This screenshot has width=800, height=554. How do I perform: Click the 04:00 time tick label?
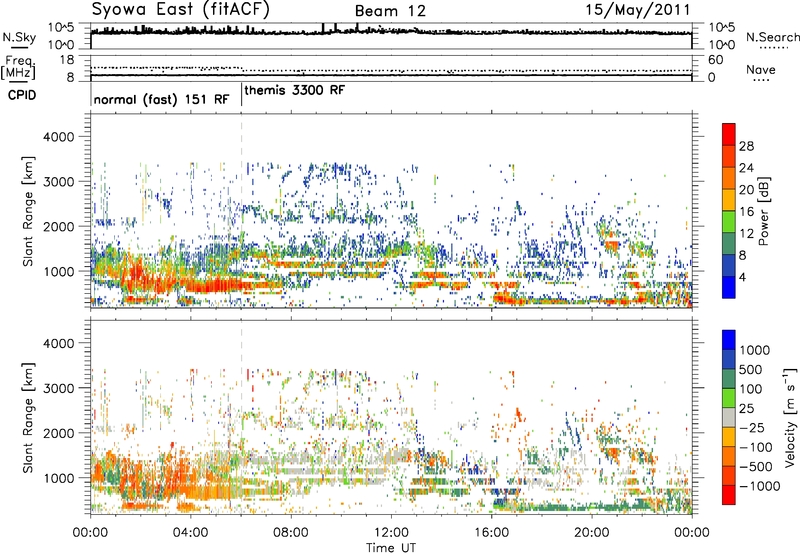point(190,533)
